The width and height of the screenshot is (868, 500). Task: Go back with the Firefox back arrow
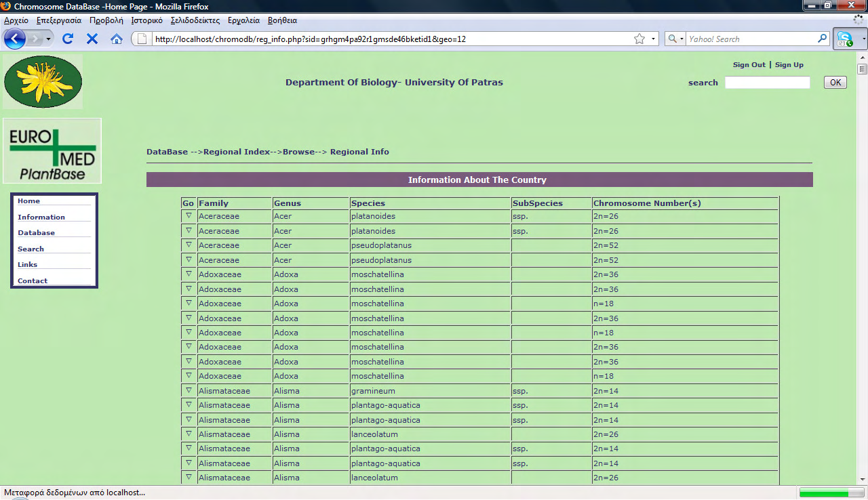[x=14, y=39]
